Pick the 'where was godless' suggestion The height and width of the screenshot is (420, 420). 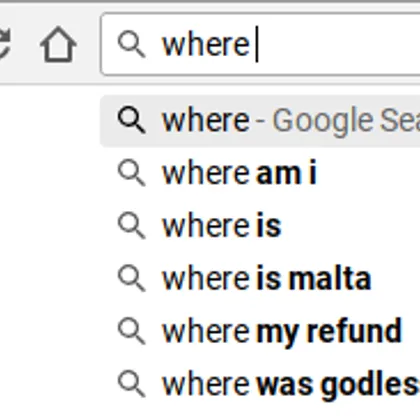[x=260, y=384]
